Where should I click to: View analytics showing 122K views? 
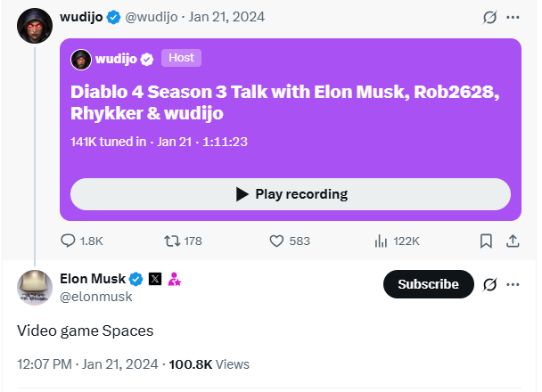[382, 241]
